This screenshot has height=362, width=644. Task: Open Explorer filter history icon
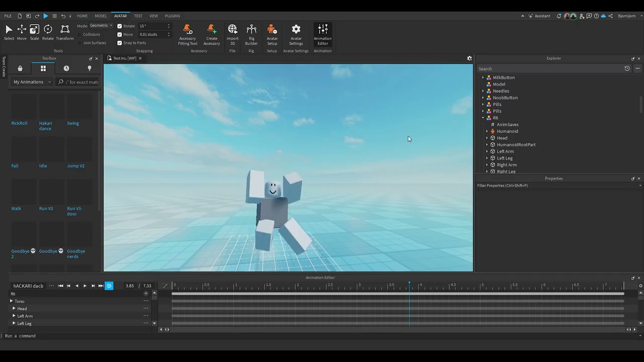(x=627, y=68)
